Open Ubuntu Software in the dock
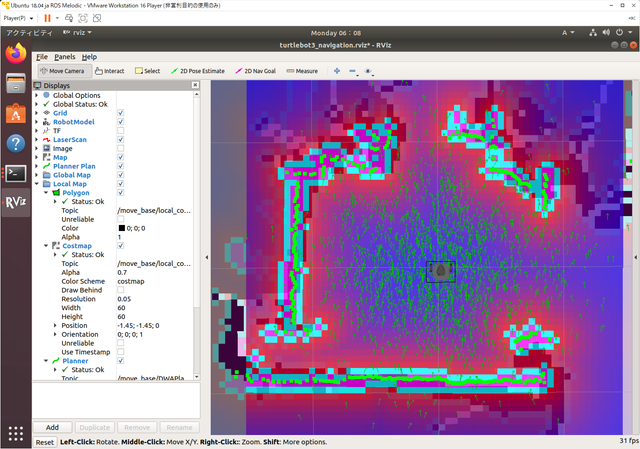 [16, 113]
